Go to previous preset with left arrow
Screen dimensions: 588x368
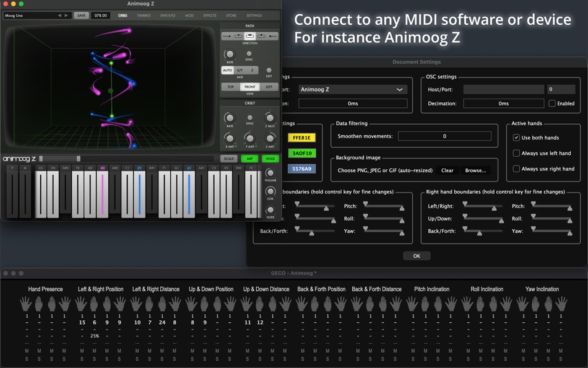(x=59, y=15)
